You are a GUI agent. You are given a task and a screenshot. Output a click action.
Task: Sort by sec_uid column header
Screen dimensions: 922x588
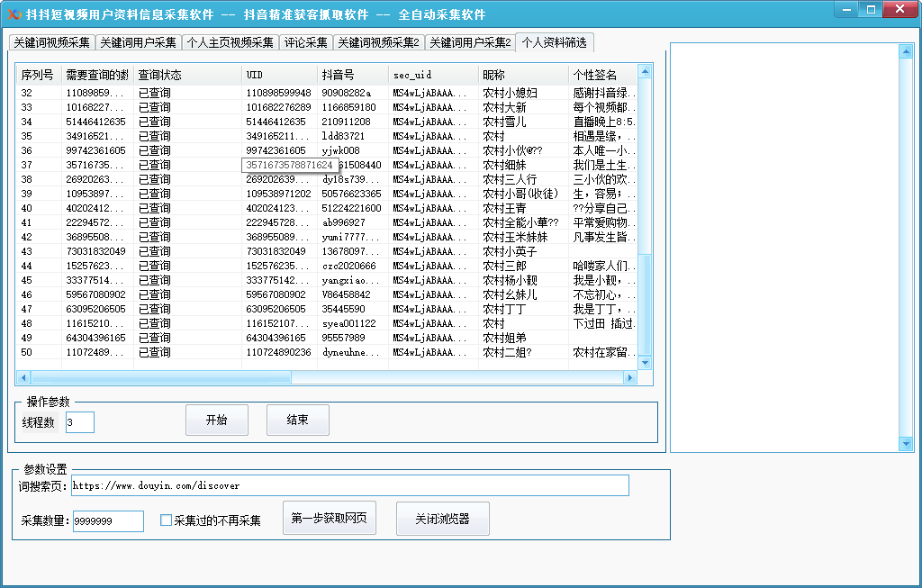pyautogui.click(x=433, y=75)
